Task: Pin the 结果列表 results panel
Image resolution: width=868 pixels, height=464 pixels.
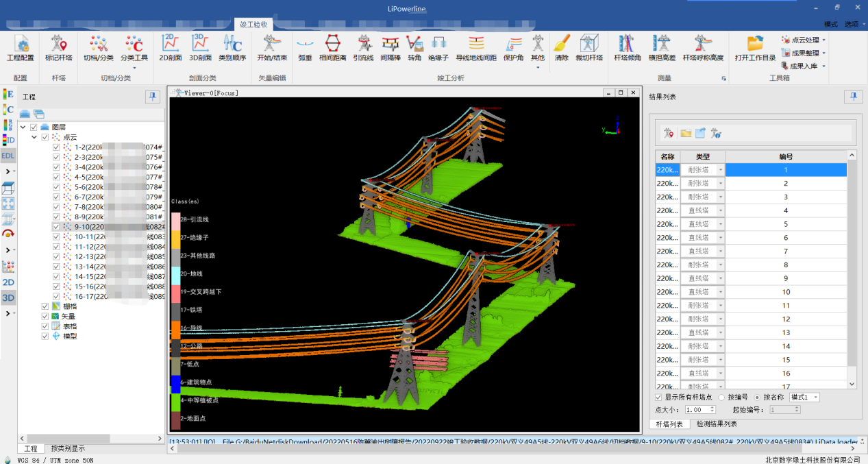Action: coord(853,97)
